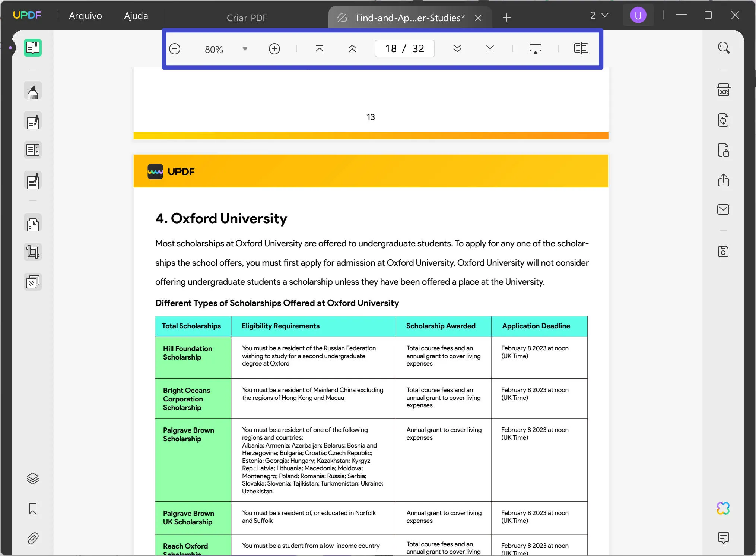Share this file icon

pos(724,180)
